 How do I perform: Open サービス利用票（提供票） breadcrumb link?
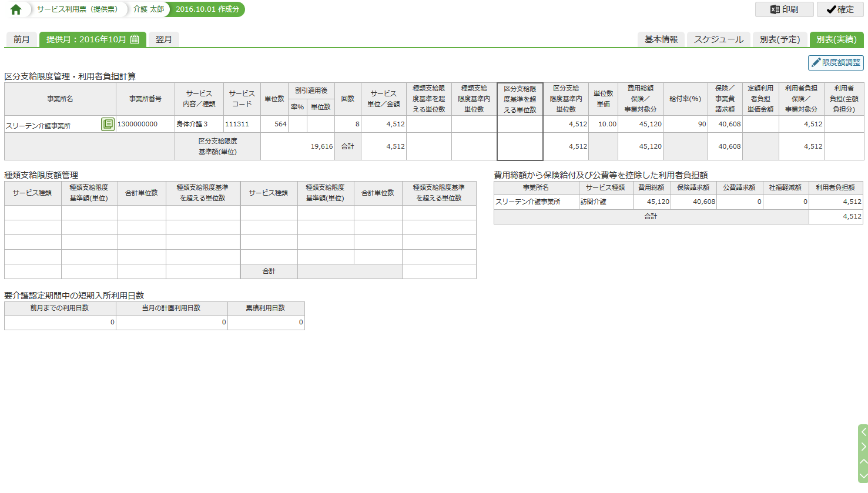point(77,9)
